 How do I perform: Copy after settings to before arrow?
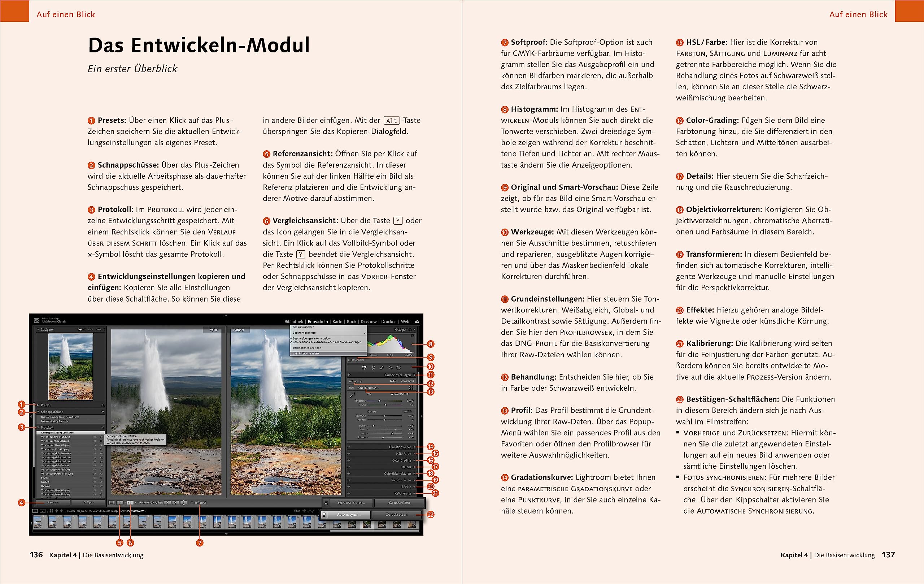coord(176,503)
